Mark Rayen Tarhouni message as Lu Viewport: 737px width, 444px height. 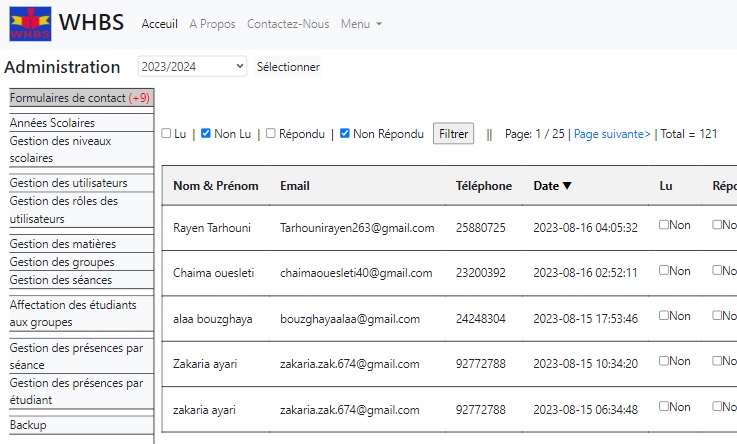(664, 225)
